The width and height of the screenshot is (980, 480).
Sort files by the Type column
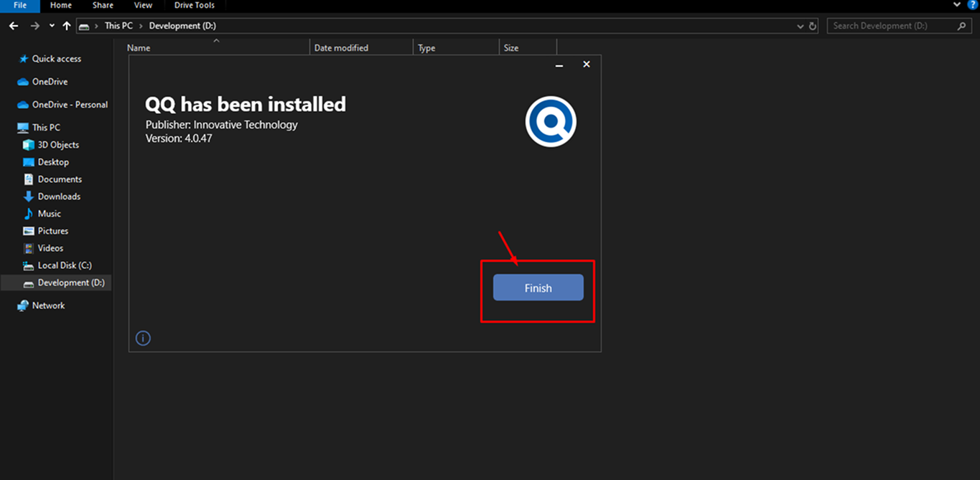[x=457, y=48]
